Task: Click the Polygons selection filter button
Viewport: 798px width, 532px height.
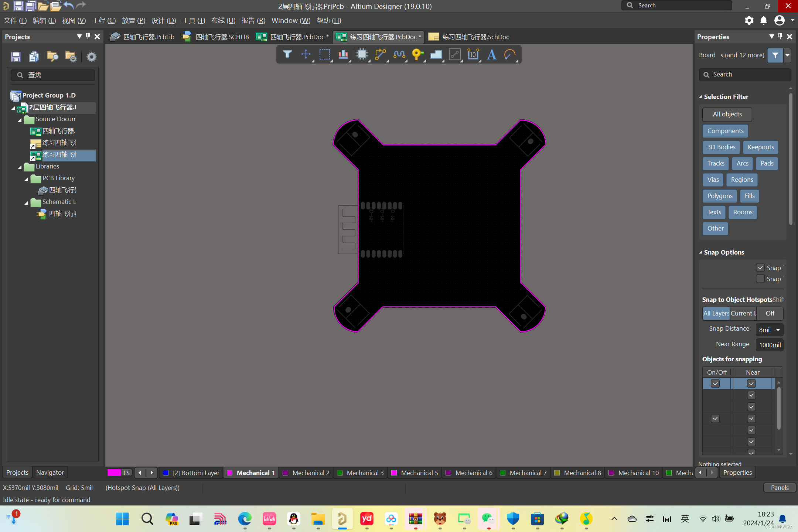Action: (x=719, y=196)
